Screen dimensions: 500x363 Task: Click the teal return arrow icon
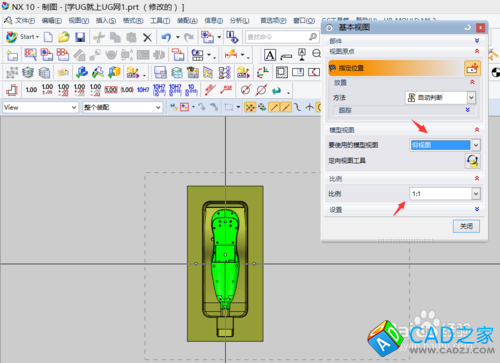tap(276, 90)
